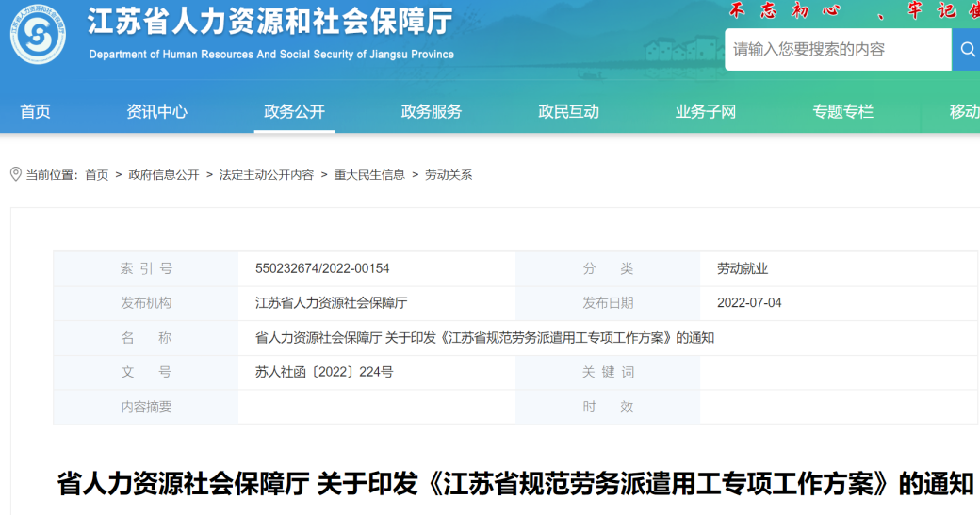The width and height of the screenshot is (980, 515).
Task: Go to 政民互动 section
Action: pyautogui.click(x=568, y=111)
